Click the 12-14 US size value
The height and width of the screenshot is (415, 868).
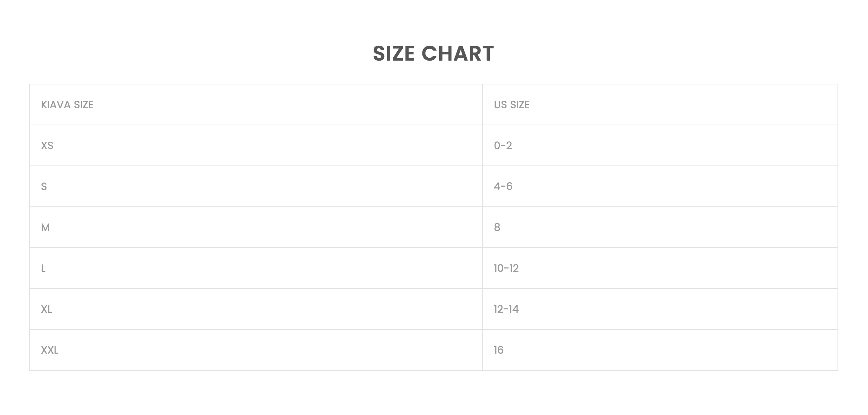(506, 309)
